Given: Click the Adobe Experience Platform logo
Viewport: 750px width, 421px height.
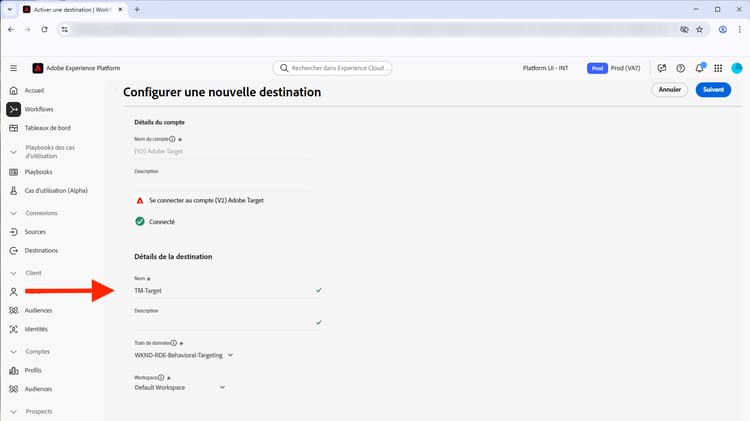Looking at the screenshot, I should (37, 68).
